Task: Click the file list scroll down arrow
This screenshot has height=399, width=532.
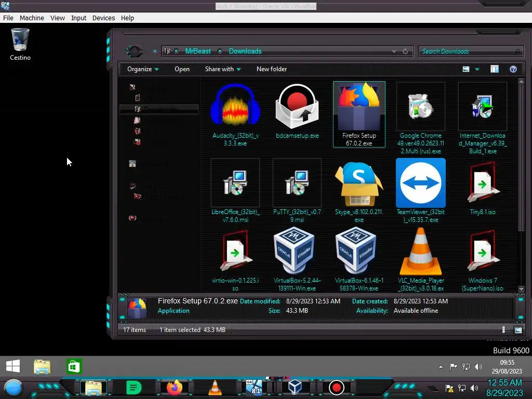Action: (521, 289)
